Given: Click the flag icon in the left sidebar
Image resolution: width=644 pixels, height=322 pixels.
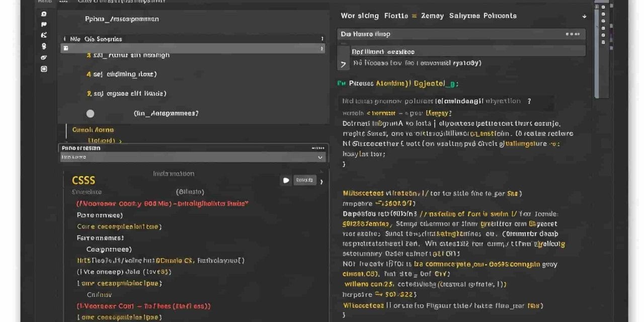Looking at the screenshot, I should click(44, 24).
